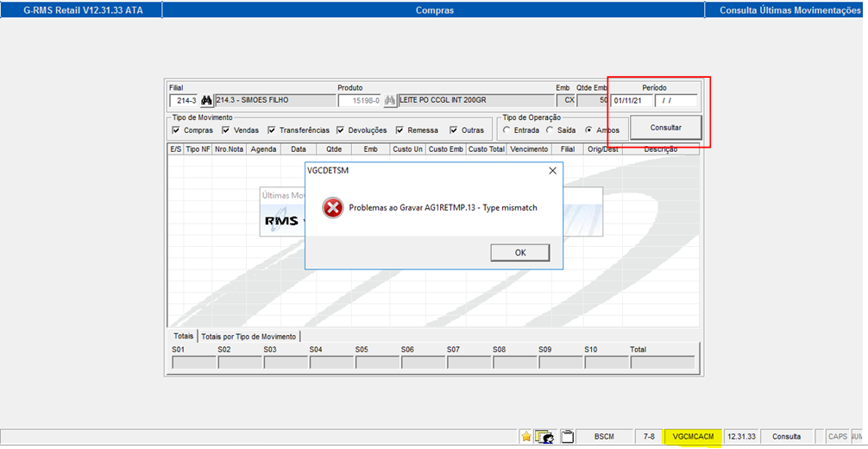Click the 7-8 status bar entry
Image resolution: width=868 pixels, height=449 pixels.
(x=648, y=436)
